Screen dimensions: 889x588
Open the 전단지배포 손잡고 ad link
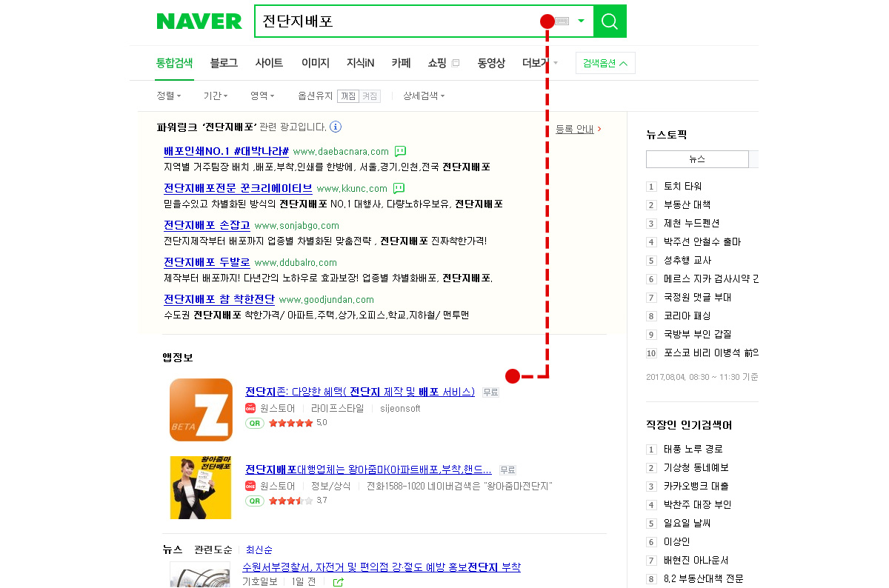coord(207,225)
